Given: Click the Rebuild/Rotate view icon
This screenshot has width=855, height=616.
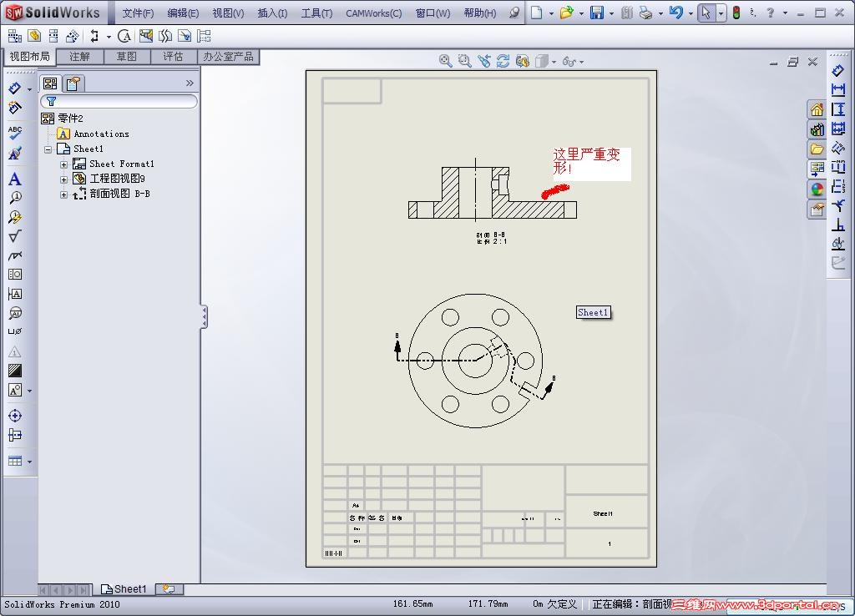Looking at the screenshot, I should click(503, 61).
